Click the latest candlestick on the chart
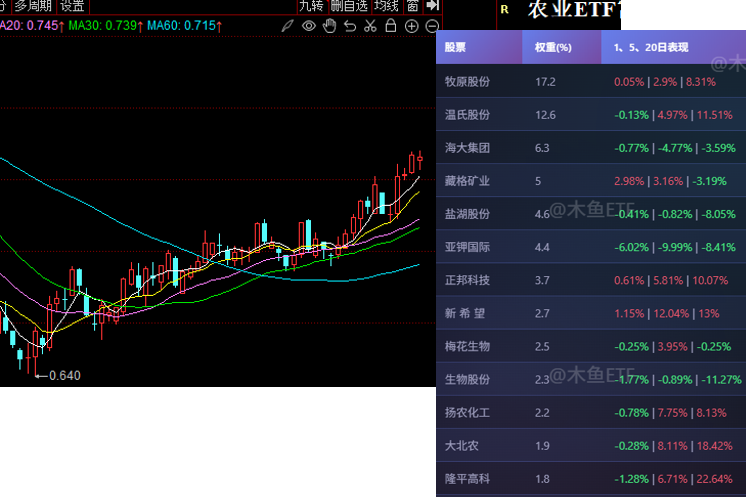Image resolution: width=746 pixels, height=497 pixels. click(x=420, y=160)
